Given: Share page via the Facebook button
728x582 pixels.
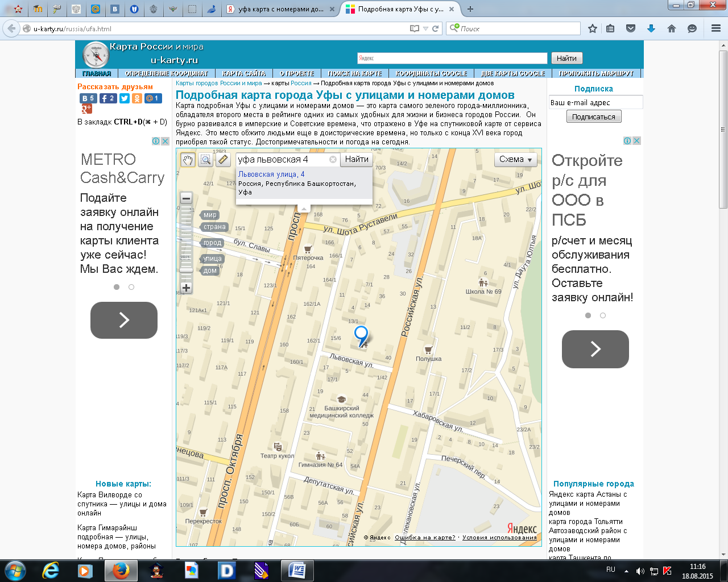Looking at the screenshot, I should [x=108, y=98].
